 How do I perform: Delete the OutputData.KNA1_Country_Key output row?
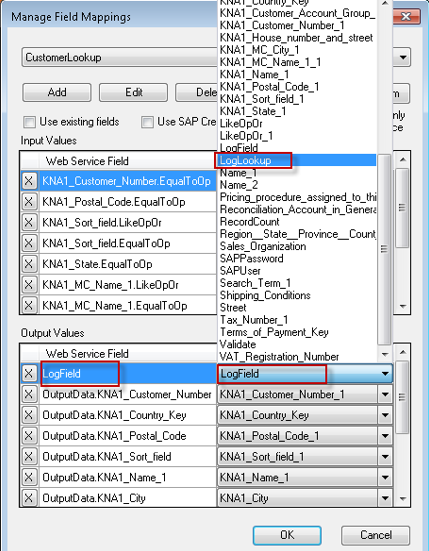pos(29,415)
